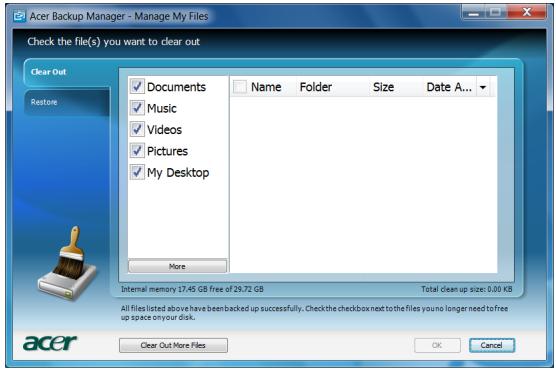The height and width of the screenshot is (370, 556).
Task: Sort files by the Size column
Action: 383,87
